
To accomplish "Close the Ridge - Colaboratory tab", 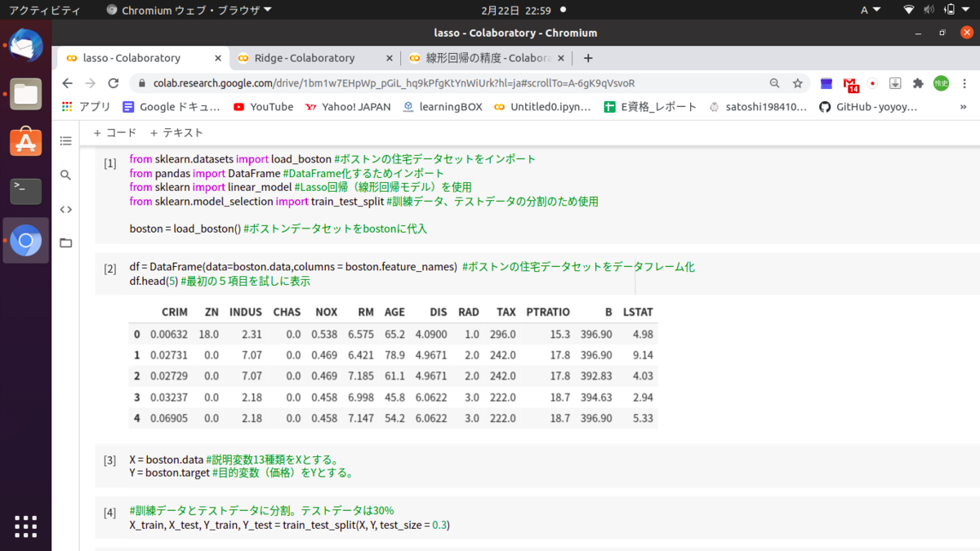I will coord(390,58).
